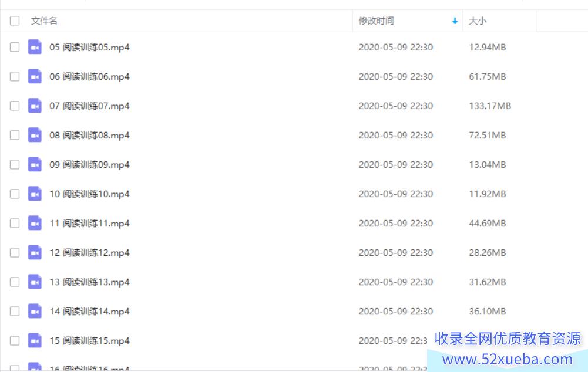Click the video icon of 07 阅读训练07.mp4
Screen dimensions: 588x372
pos(35,106)
